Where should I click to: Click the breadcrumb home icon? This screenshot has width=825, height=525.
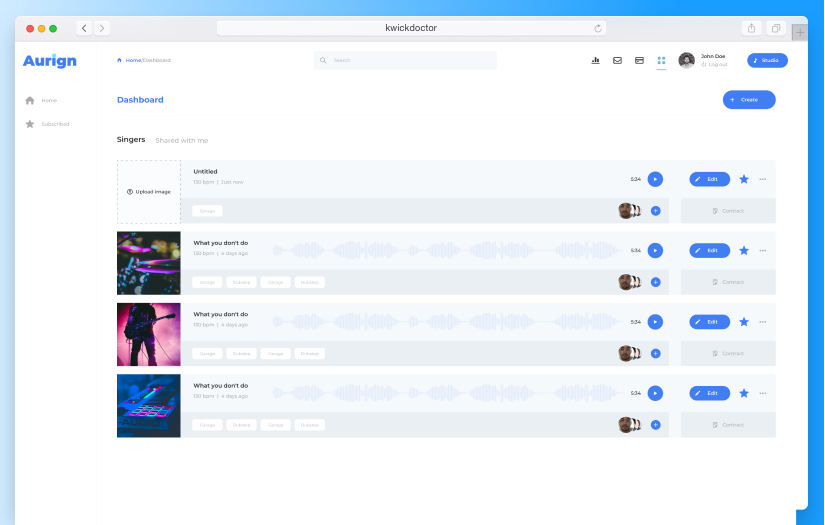click(x=119, y=60)
